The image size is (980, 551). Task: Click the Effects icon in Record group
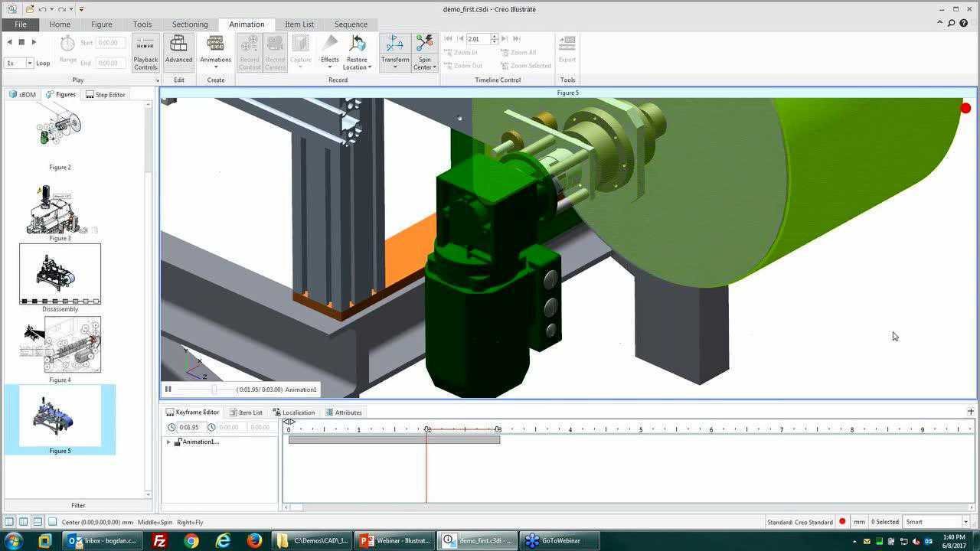tap(329, 50)
